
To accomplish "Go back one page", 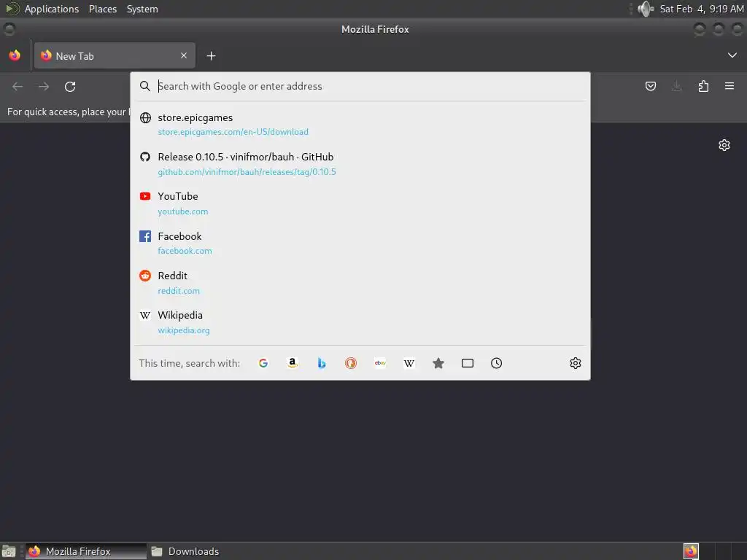I will tap(18, 87).
